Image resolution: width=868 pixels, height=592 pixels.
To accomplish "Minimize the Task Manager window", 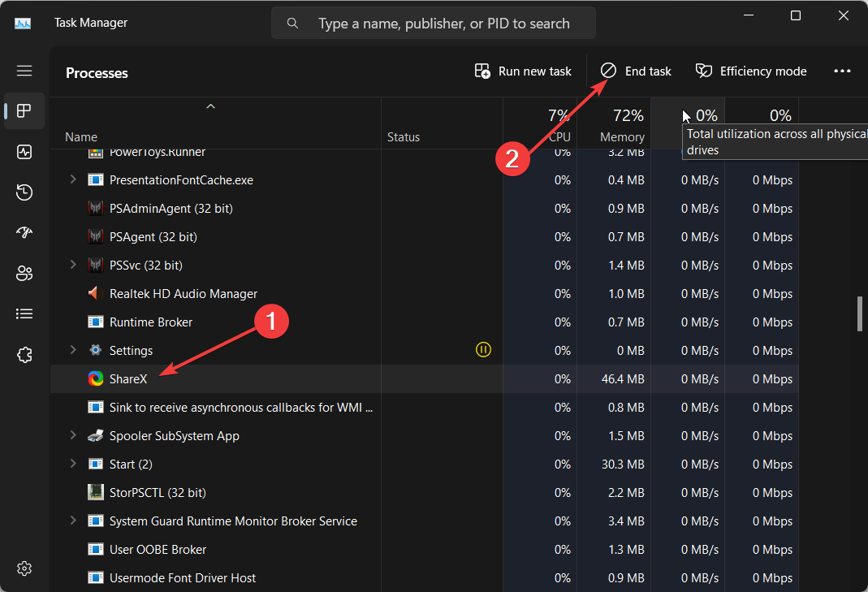I will (749, 15).
